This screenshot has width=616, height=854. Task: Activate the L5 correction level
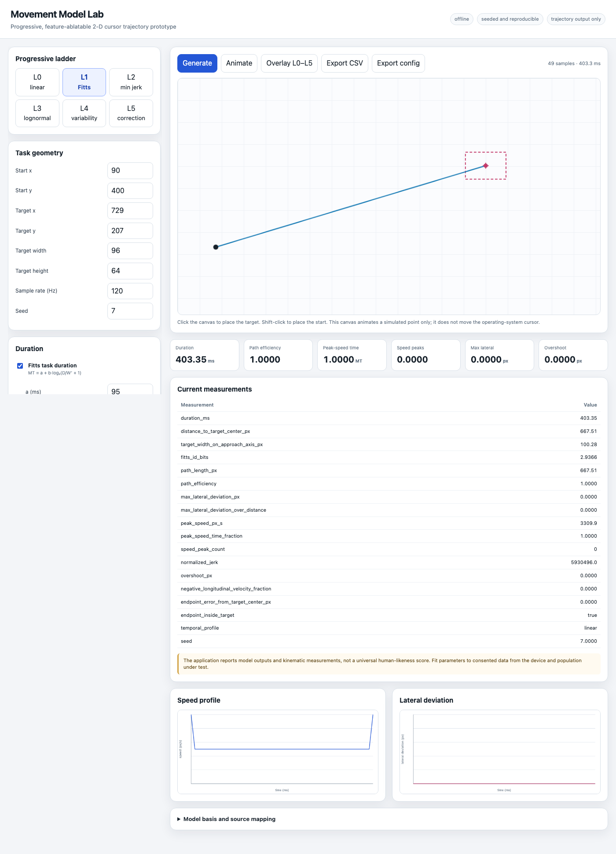[131, 113]
